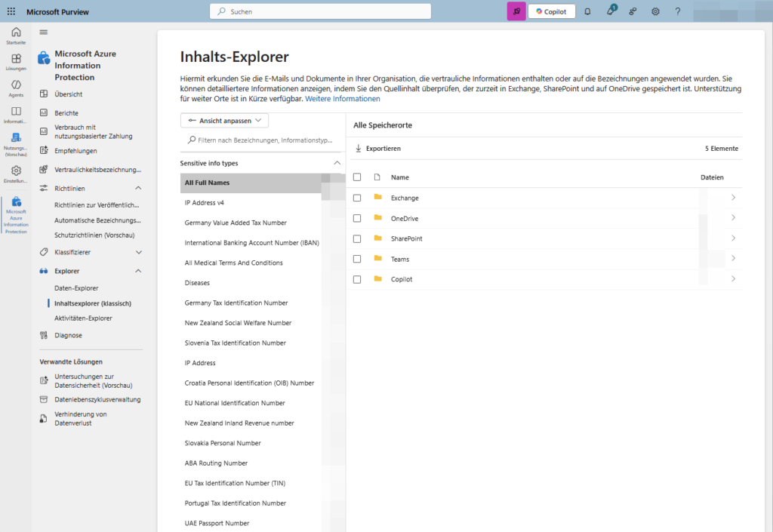This screenshot has height=532, width=773.
Task: Select Aktivitäten-Explorer in the sidebar
Action: pos(83,318)
